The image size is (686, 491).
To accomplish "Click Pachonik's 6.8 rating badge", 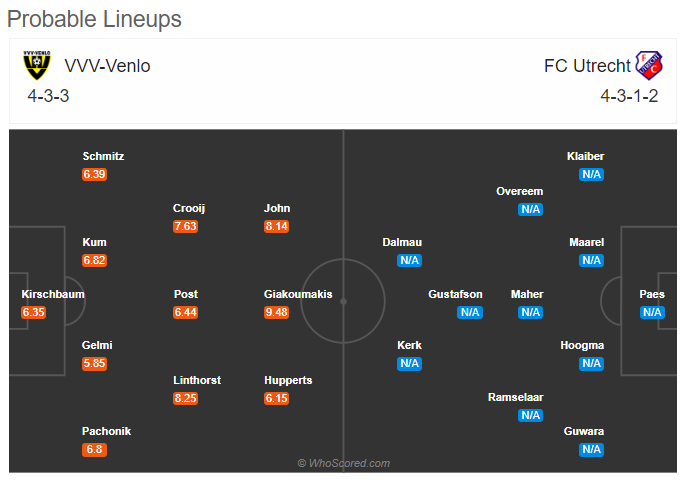I will pyautogui.click(x=94, y=449).
